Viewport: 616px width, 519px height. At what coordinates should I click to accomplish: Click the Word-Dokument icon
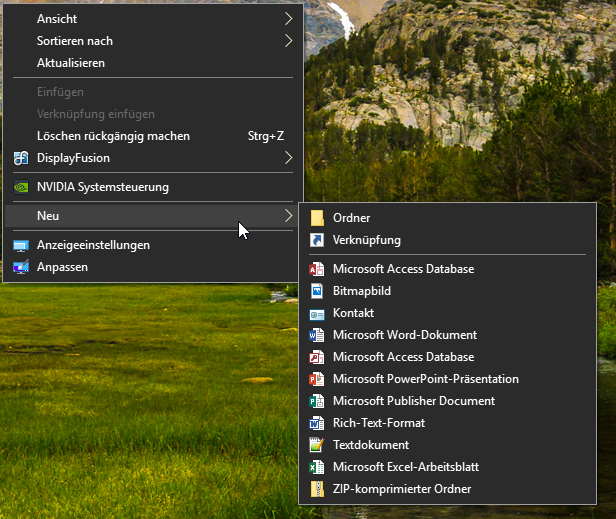[317, 335]
